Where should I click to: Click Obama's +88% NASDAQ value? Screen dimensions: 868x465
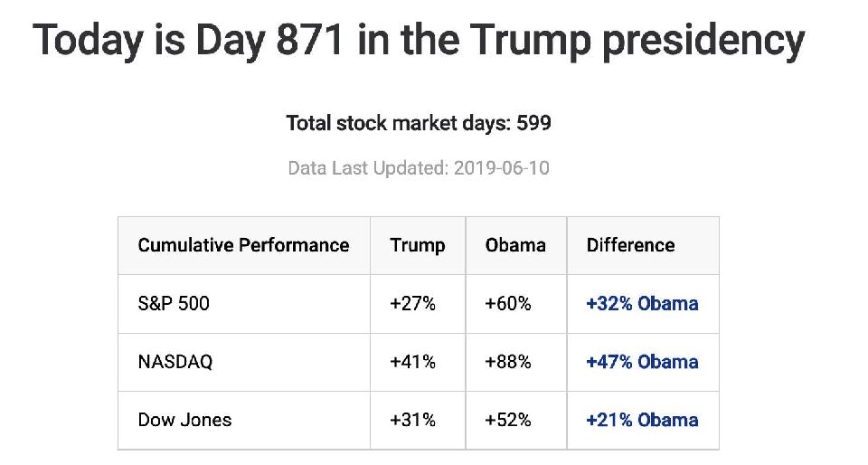[x=508, y=362]
